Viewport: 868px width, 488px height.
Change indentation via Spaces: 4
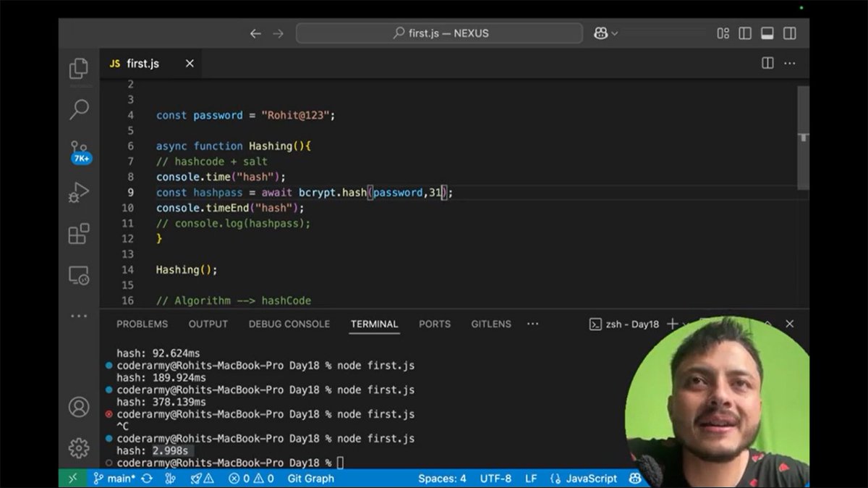(x=442, y=479)
